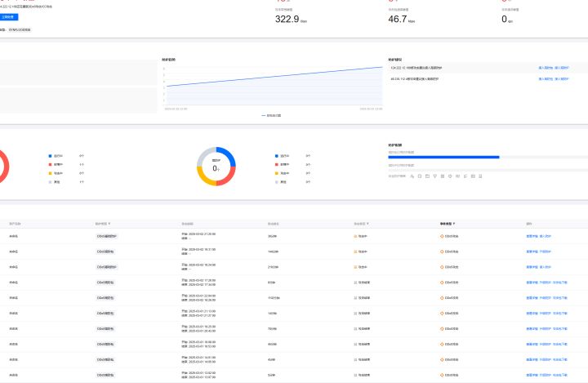Click the fifth icon in the protection resource icon row

443,176
